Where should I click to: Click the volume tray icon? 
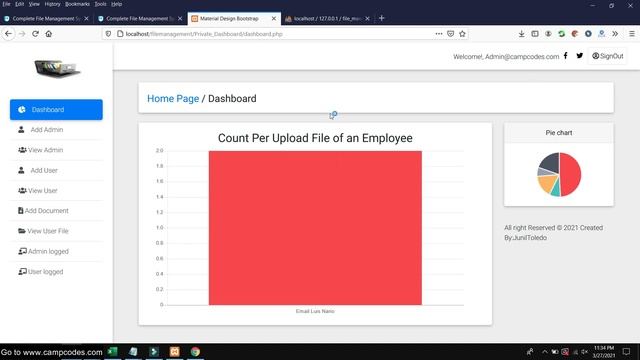pyautogui.click(x=585, y=351)
